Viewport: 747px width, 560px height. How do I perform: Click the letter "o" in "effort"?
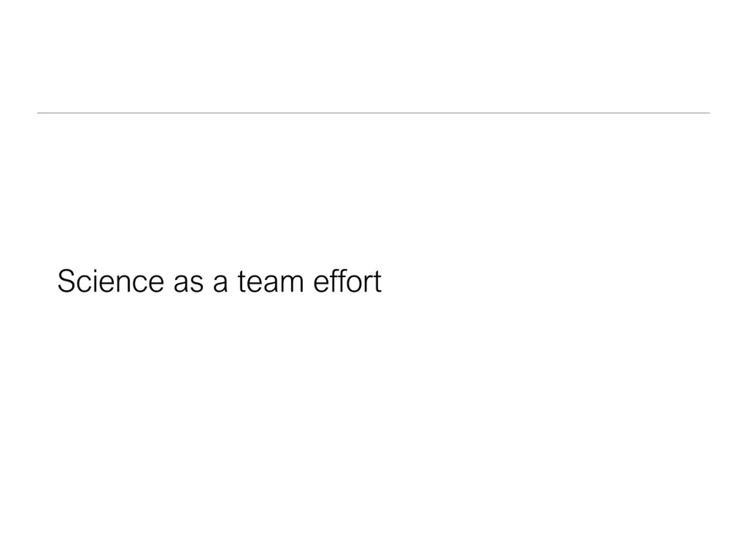(353, 283)
